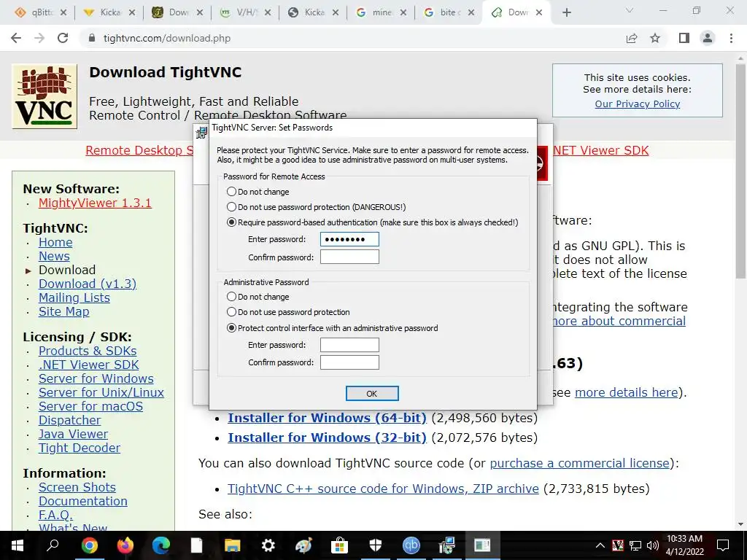Launch Microsoft Edge from taskbar
The width and height of the screenshot is (747, 560).
click(161, 545)
